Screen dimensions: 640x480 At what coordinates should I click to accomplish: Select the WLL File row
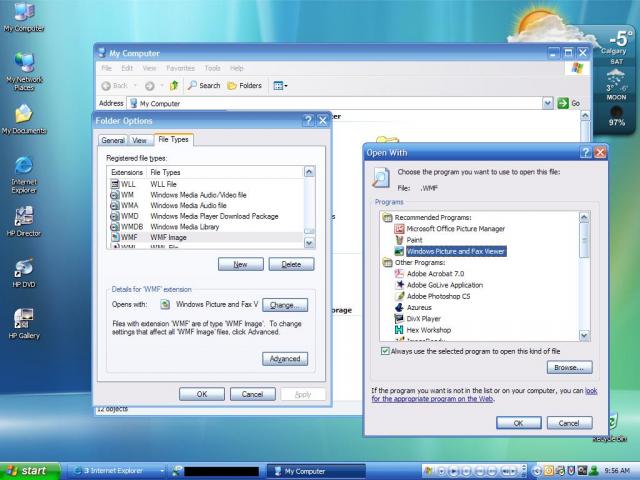pos(206,184)
